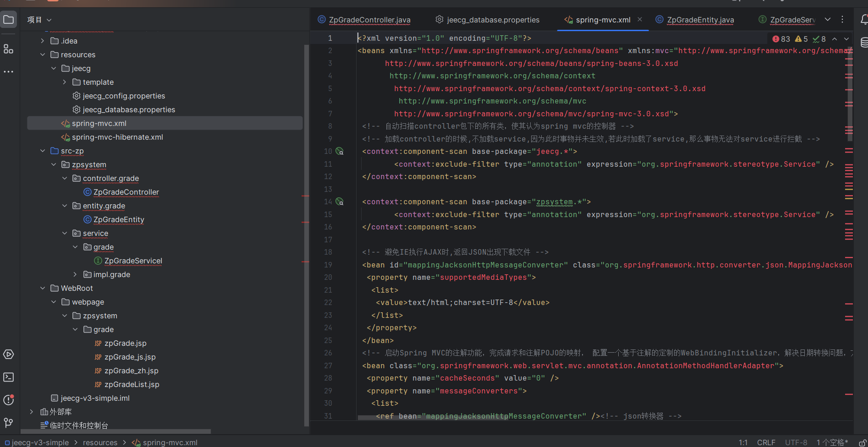Click project tree vertical scrollbar

(307, 236)
